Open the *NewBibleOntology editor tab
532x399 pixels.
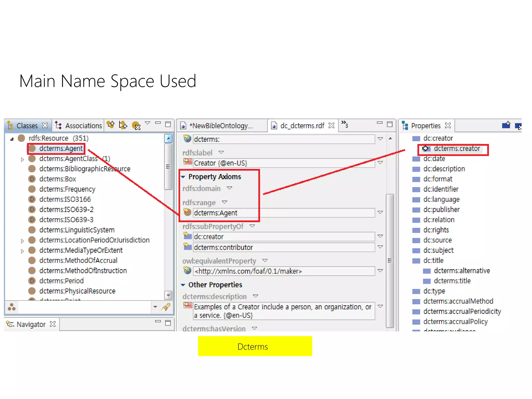(221, 126)
